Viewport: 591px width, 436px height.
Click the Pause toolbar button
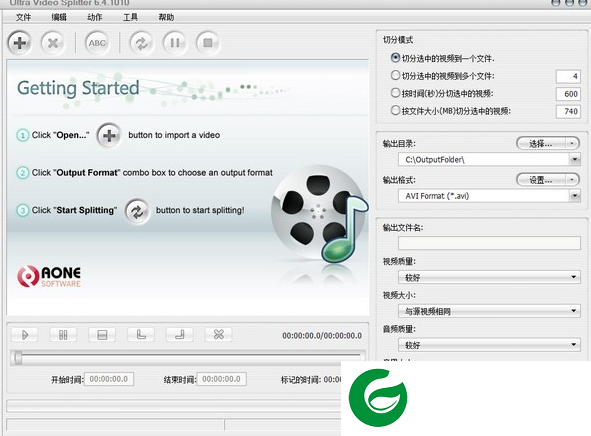pyautogui.click(x=175, y=43)
